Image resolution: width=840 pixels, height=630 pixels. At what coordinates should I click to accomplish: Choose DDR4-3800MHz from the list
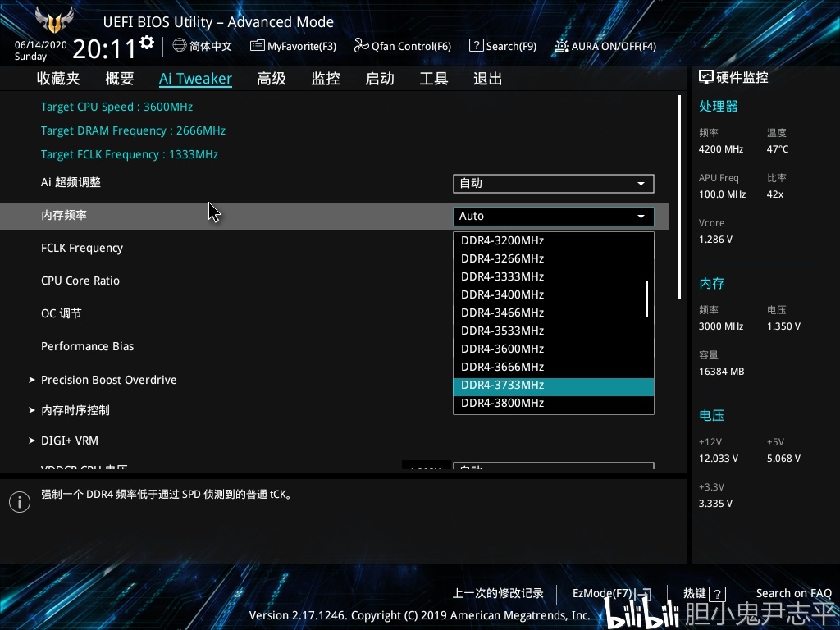(554, 404)
